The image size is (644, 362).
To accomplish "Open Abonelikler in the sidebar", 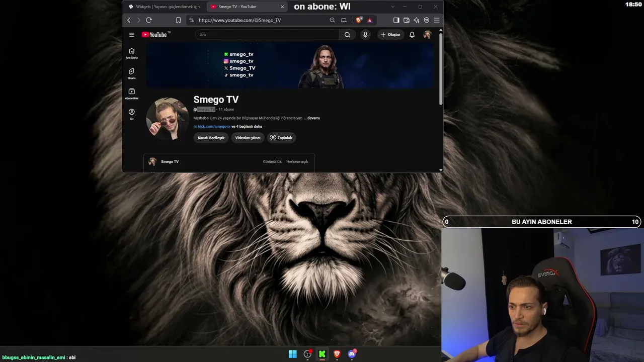I will click(132, 94).
